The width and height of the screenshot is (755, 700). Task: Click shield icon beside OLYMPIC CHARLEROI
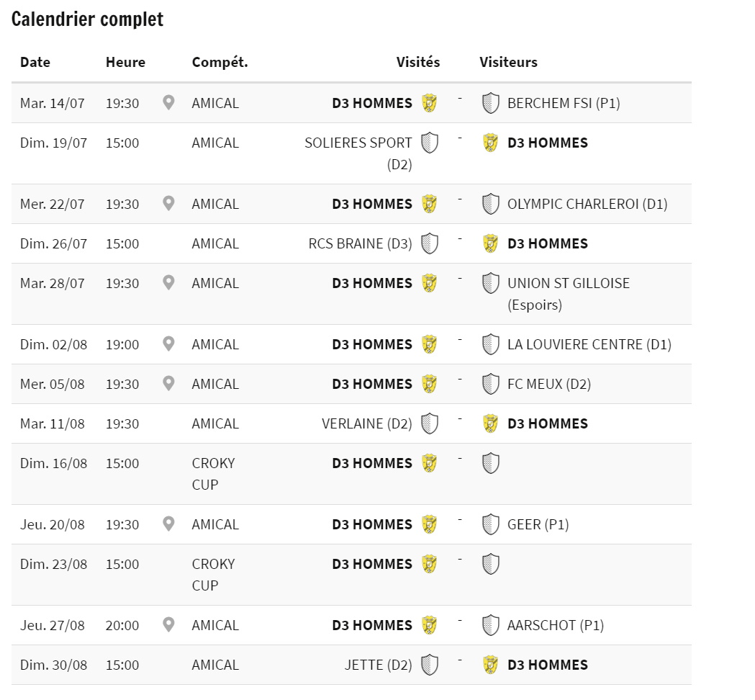[490, 204]
